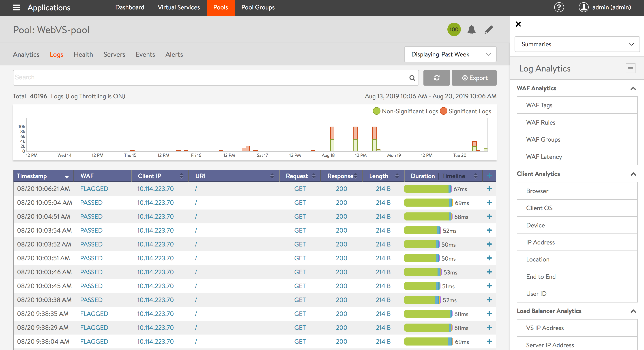
Task: Open the hamburger navigation menu
Action: [x=16, y=7]
